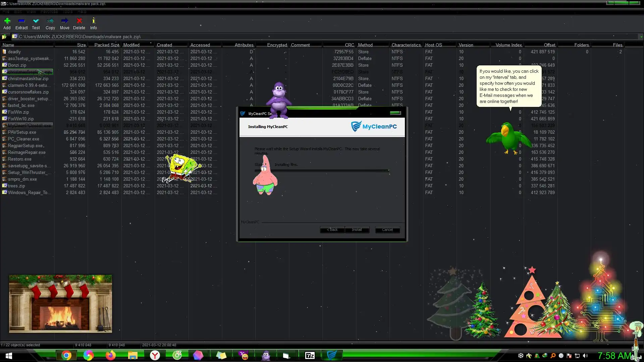The width and height of the screenshot is (644, 362).
Task: Click the MyCleanPC installation progress bar
Action: pyautogui.click(x=321, y=171)
